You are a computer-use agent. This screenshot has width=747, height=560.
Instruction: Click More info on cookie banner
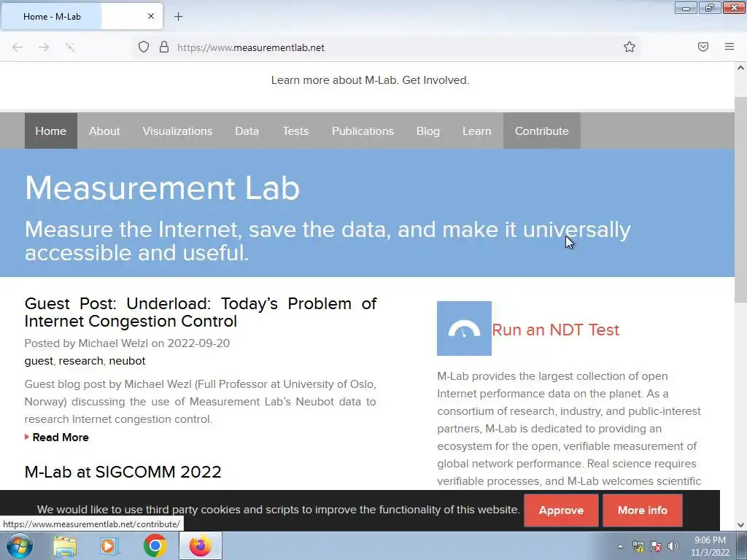[x=642, y=510]
